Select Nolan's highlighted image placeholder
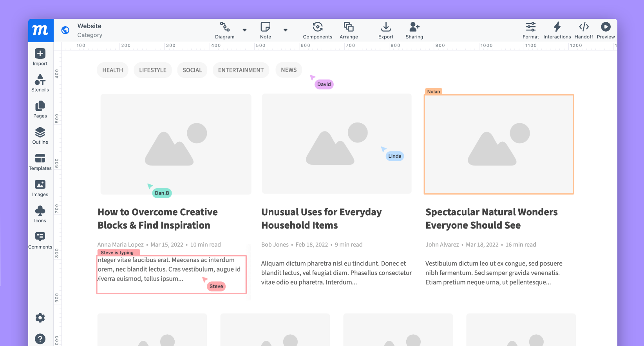Viewport: 644px width, 346px height. click(499, 144)
